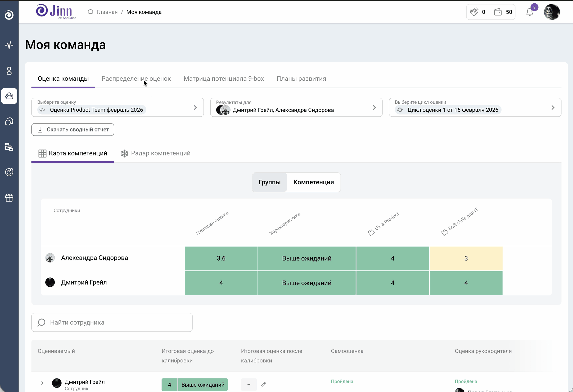Open the activity feed in the sidebar
This screenshot has width=573, height=392.
(9, 45)
